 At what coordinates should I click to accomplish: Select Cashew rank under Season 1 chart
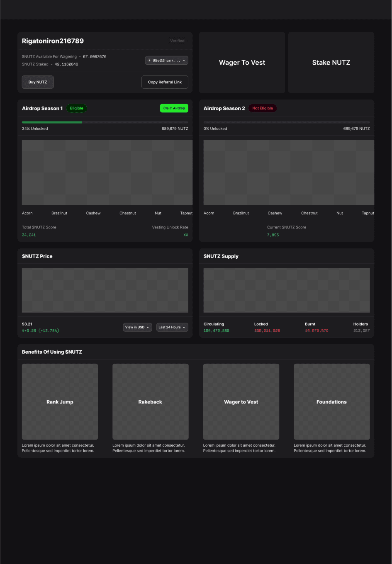point(93,213)
